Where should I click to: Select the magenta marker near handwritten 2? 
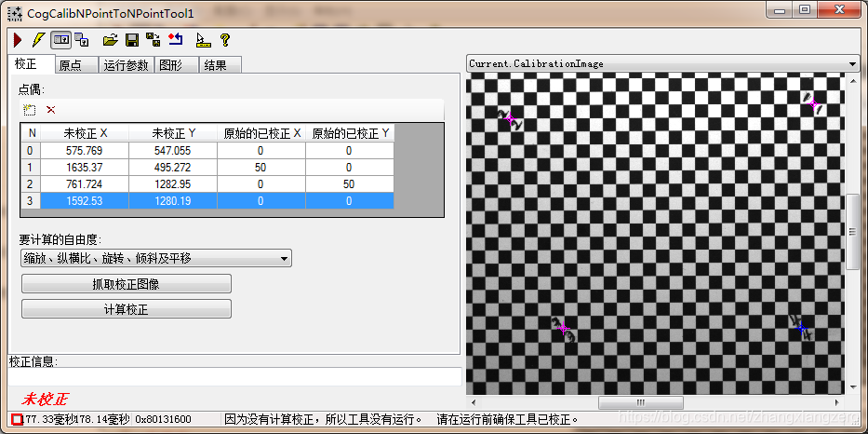click(511, 118)
